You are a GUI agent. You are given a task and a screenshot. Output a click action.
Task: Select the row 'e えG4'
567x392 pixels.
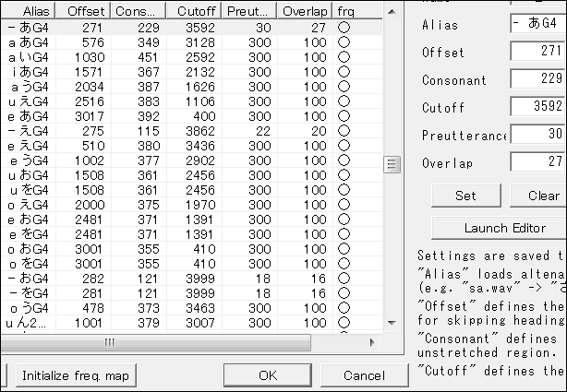(191, 146)
